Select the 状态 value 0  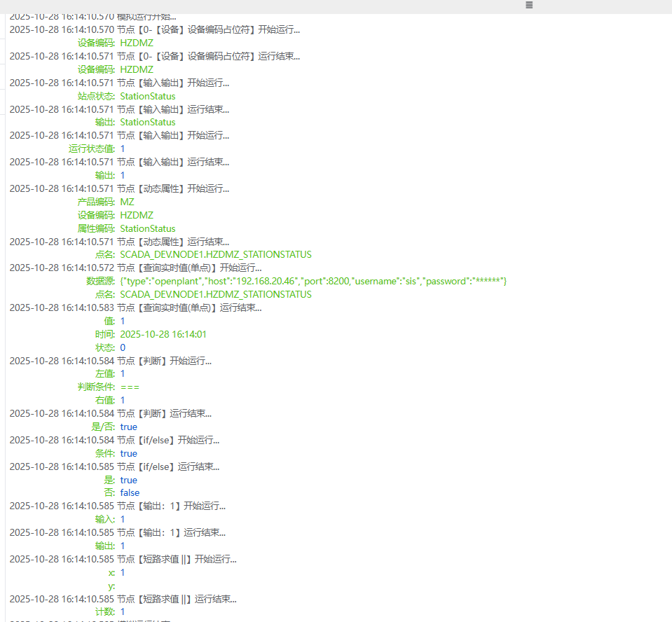tap(123, 347)
